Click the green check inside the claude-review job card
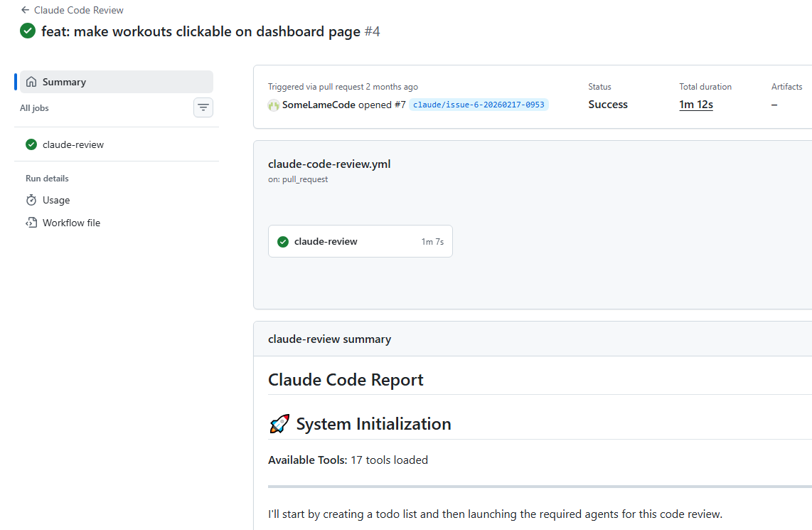Viewport: 812px width, 530px height. coord(283,241)
